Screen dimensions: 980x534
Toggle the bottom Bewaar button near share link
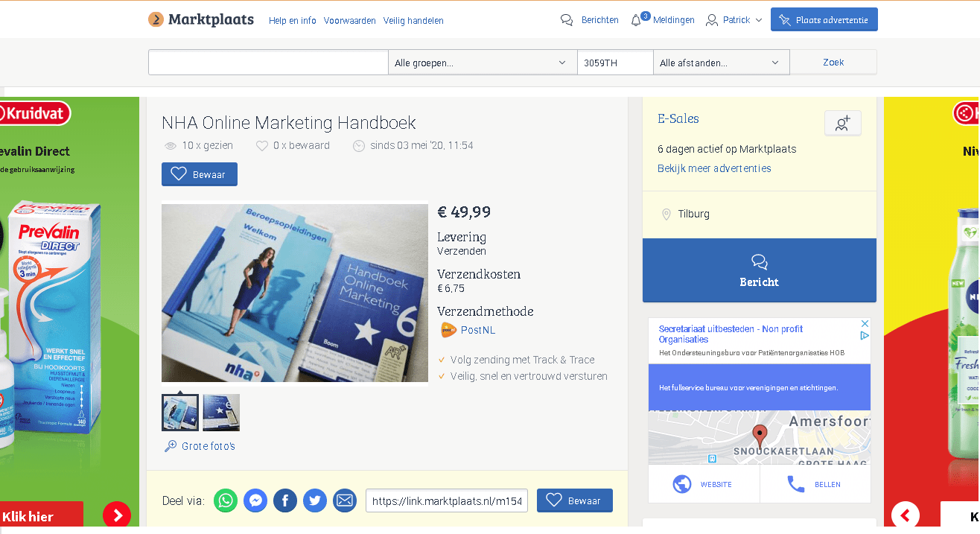coord(575,500)
